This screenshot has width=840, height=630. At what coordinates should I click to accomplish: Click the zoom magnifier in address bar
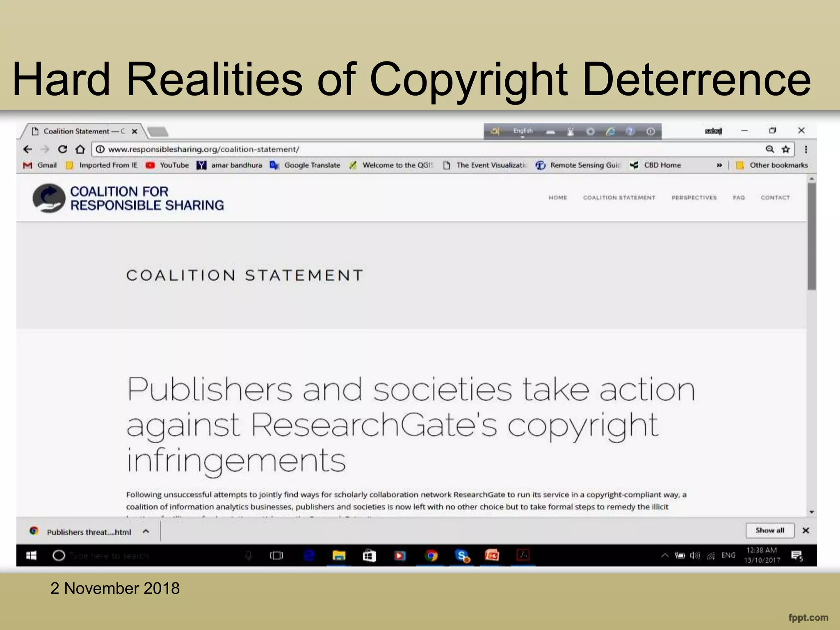point(770,149)
